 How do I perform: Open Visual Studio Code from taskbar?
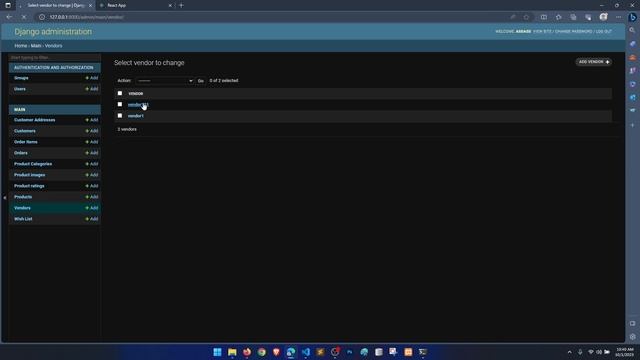tap(306, 352)
